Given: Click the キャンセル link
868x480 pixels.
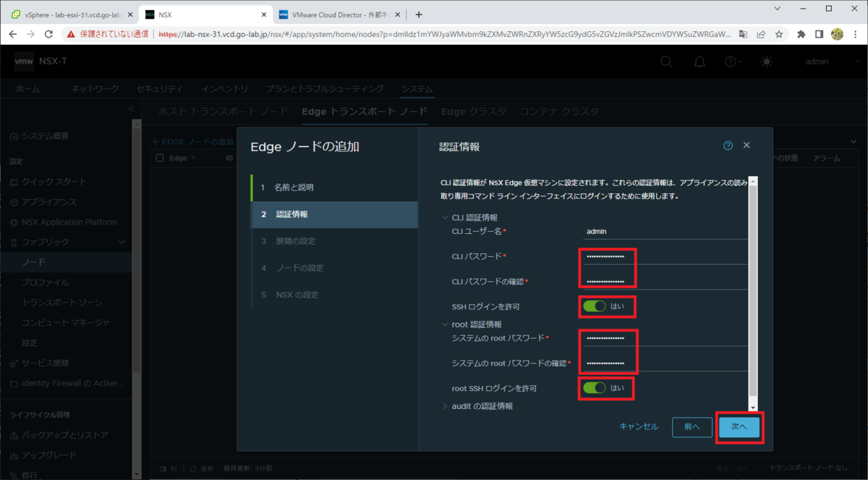Looking at the screenshot, I should pyautogui.click(x=639, y=427).
